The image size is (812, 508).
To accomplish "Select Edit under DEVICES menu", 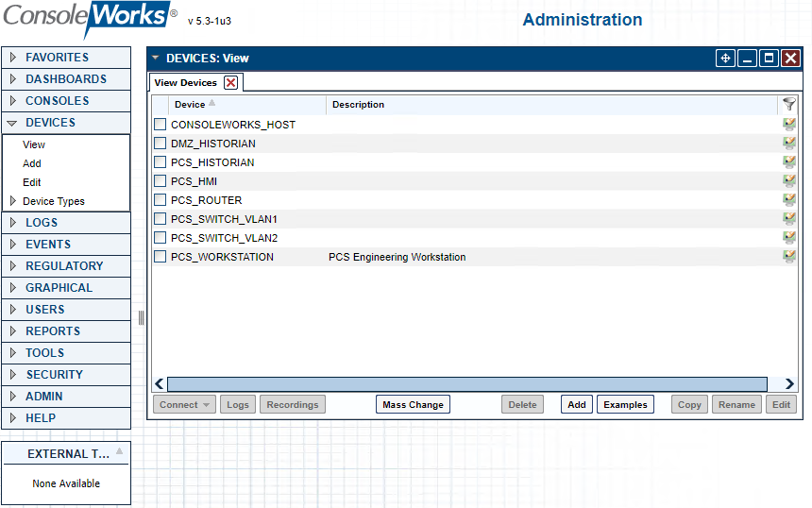I will pyautogui.click(x=31, y=182).
